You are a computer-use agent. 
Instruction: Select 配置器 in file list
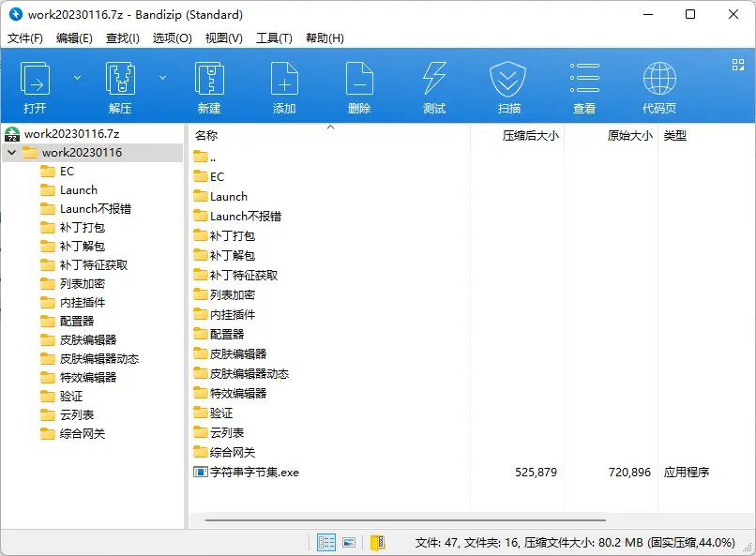219,335
